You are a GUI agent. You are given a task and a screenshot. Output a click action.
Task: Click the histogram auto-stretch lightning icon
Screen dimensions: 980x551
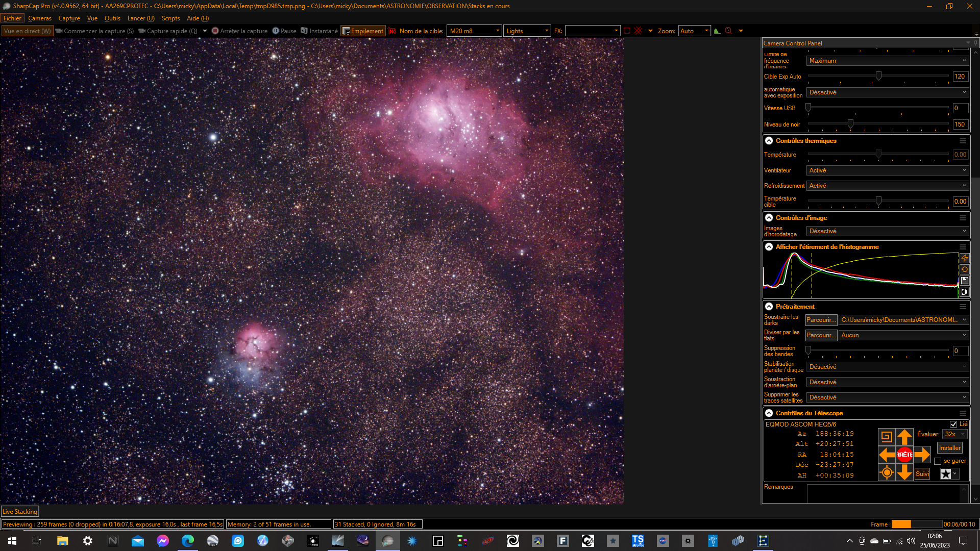tap(964, 259)
